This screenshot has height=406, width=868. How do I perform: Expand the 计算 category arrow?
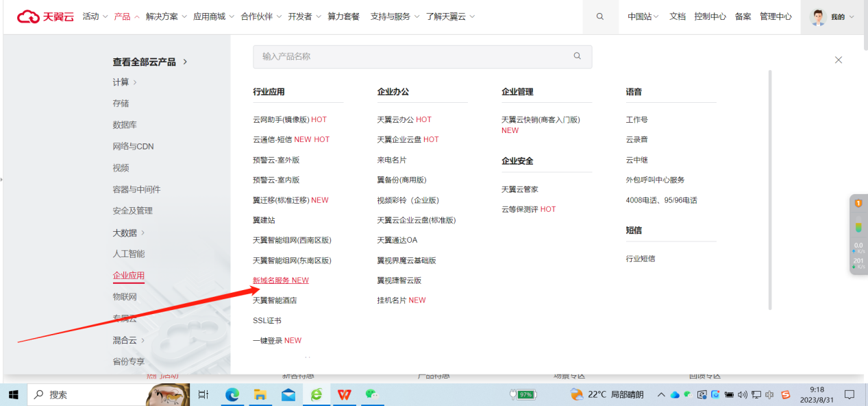[135, 81]
